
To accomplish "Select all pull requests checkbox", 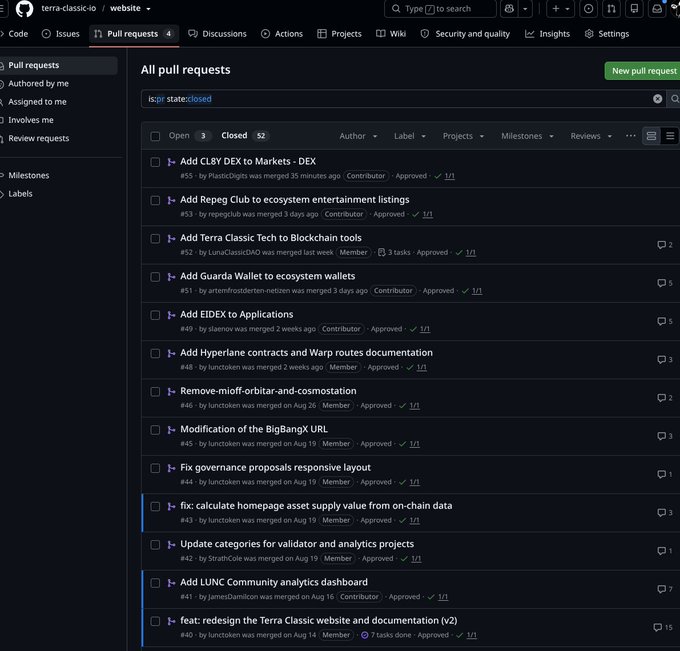I will tap(155, 136).
